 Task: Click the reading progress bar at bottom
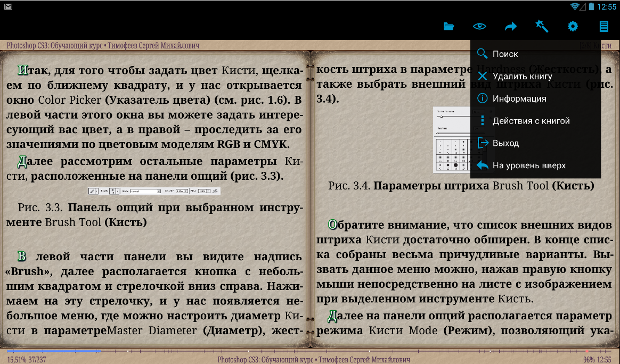(x=309, y=351)
